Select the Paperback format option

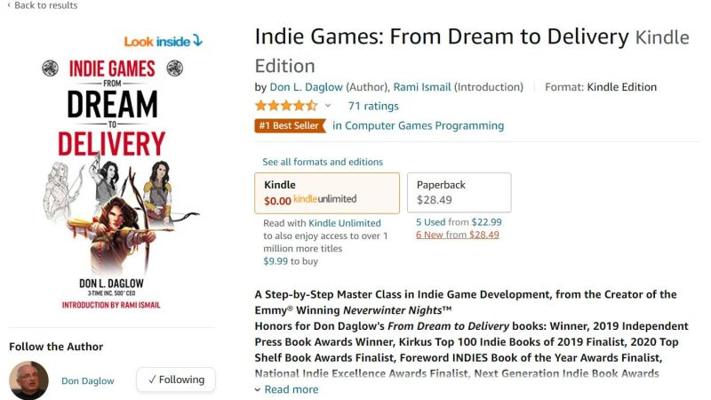[x=458, y=193]
